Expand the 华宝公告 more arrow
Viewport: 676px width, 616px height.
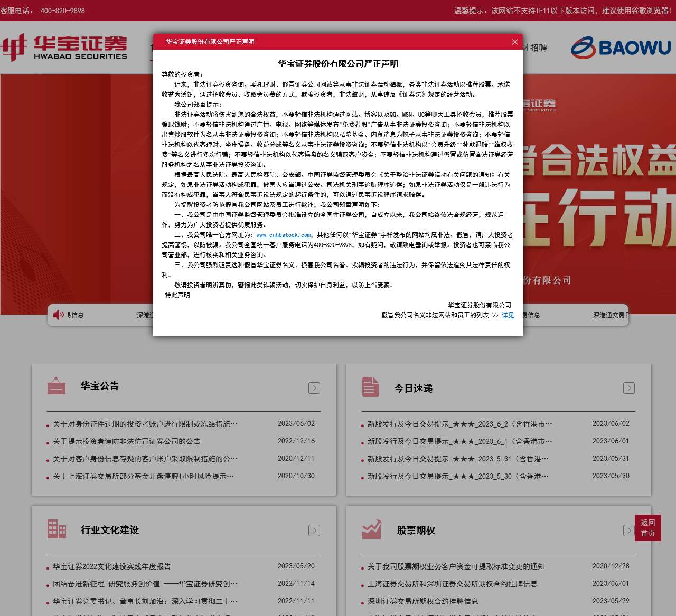click(x=314, y=388)
